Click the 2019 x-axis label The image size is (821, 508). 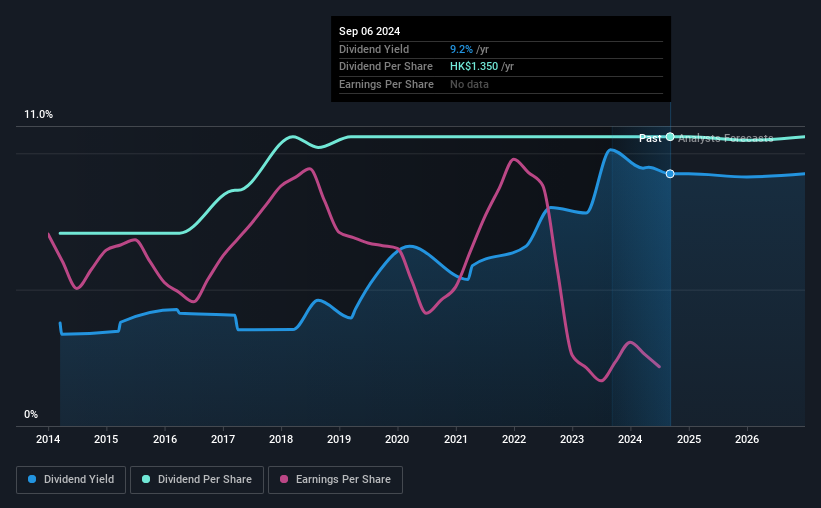(x=339, y=439)
